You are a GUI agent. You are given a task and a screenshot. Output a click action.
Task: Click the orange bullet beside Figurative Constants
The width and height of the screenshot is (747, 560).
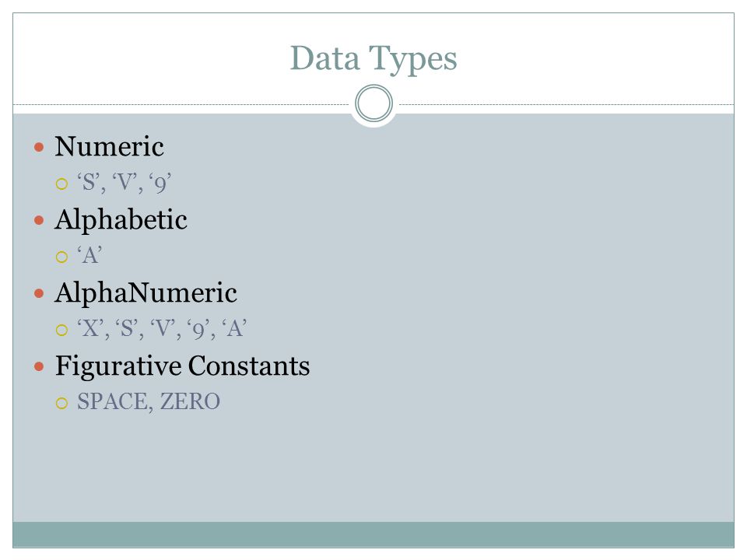click(39, 366)
